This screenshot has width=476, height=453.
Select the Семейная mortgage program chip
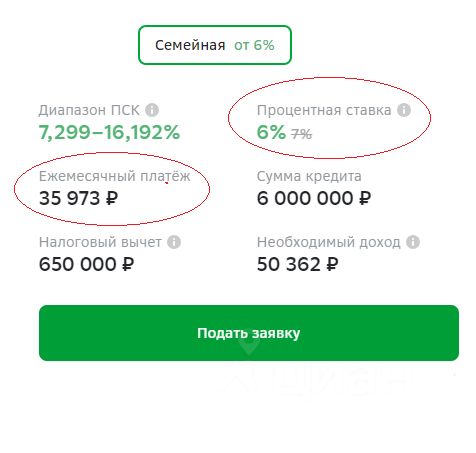tap(215, 45)
